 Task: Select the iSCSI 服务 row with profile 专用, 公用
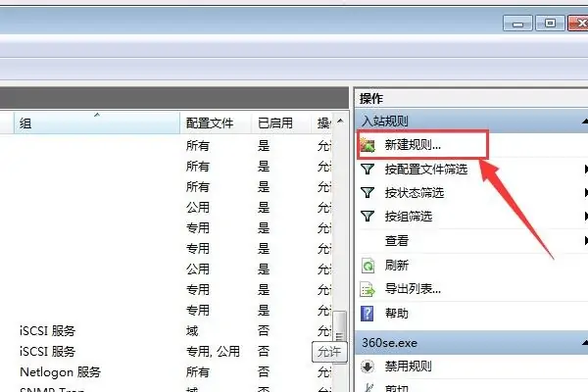point(167,352)
